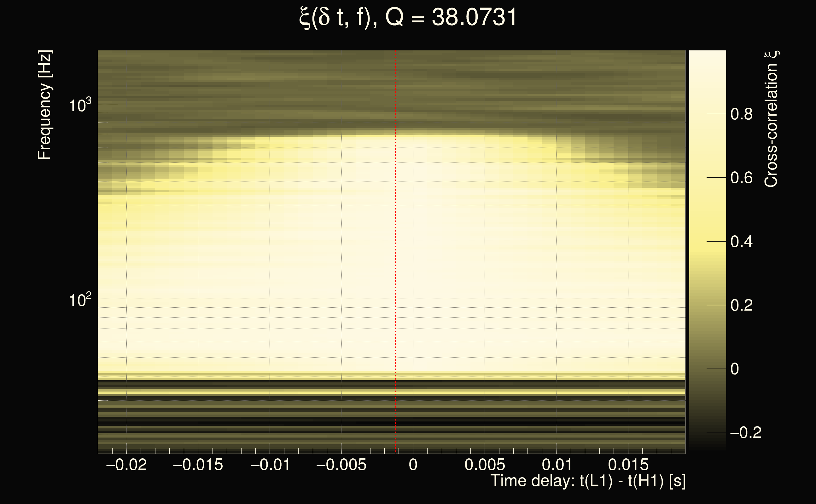Click the 0.005 time delay tick label

[x=484, y=464]
